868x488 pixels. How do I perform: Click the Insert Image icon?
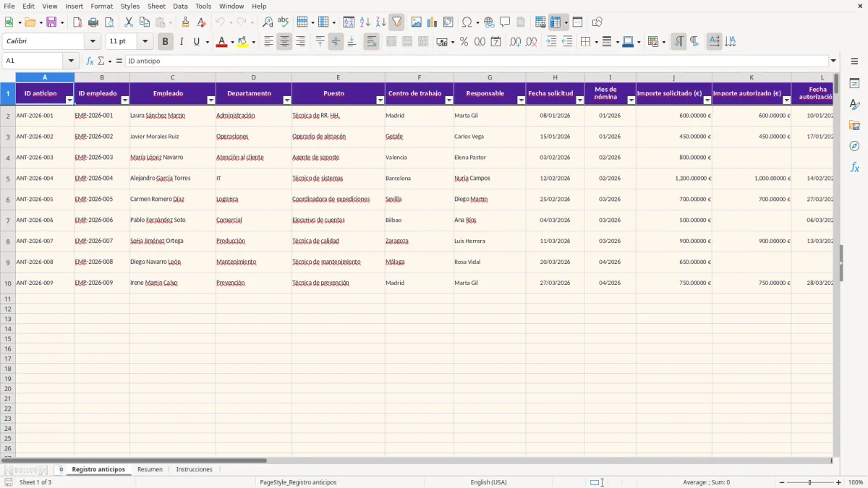417,22
